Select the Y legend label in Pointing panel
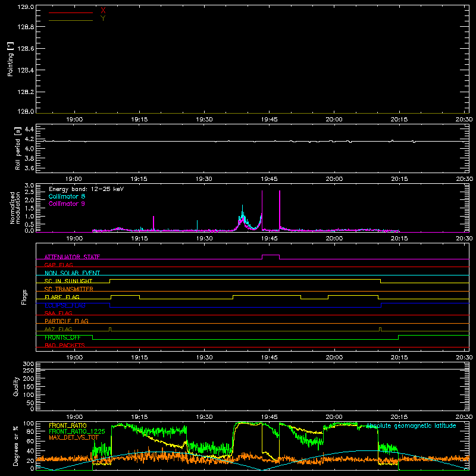This screenshot has height=476, width=476. tap(103, 18)
